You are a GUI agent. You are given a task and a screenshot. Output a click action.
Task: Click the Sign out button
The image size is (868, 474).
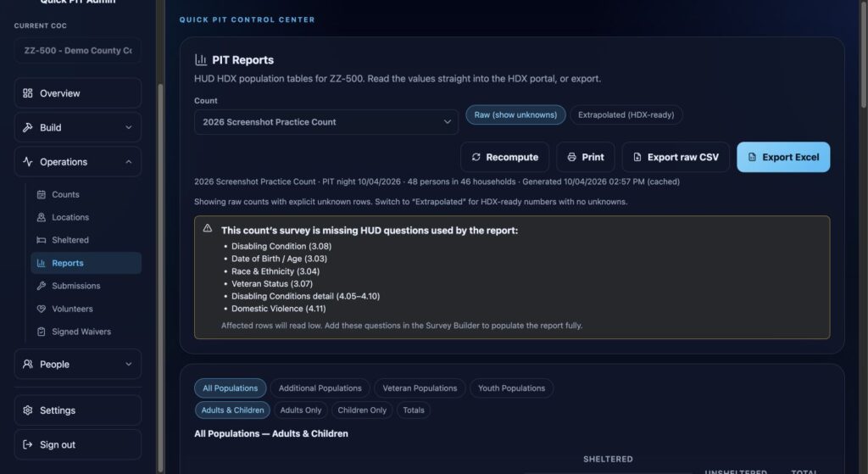(77, 444)
